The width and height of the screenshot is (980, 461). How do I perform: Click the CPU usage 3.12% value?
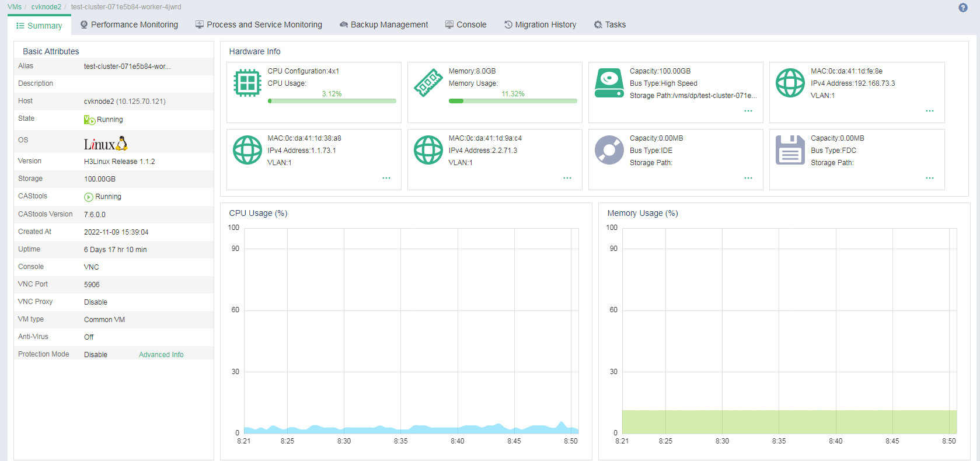tap(332, 94)
